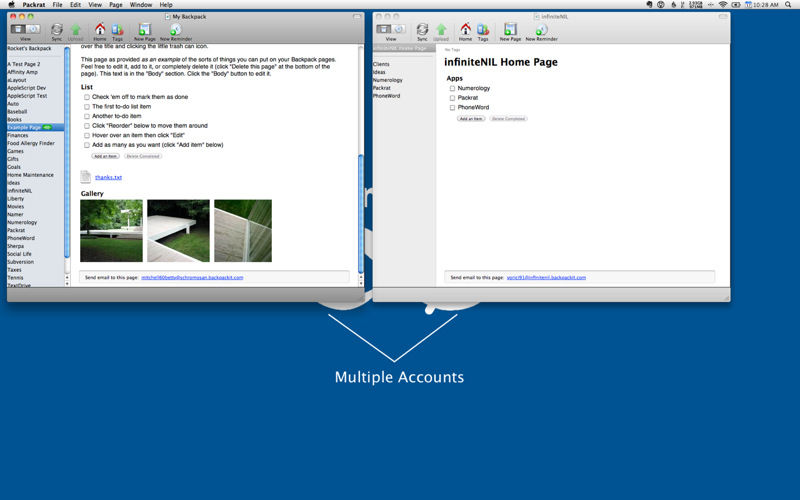This screenshot has width=800, height=500.
Task: Open View menu in menu bar
Action: tap(95, 5)
